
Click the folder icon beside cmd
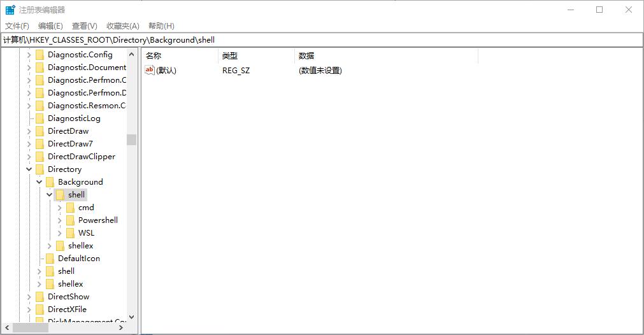[x=70, y=208]
